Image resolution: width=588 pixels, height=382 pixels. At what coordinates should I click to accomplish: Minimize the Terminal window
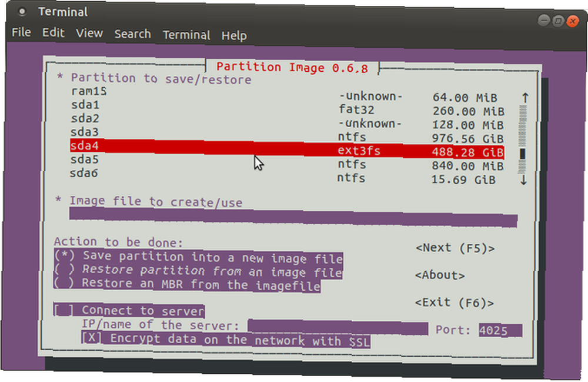point(544,20)
